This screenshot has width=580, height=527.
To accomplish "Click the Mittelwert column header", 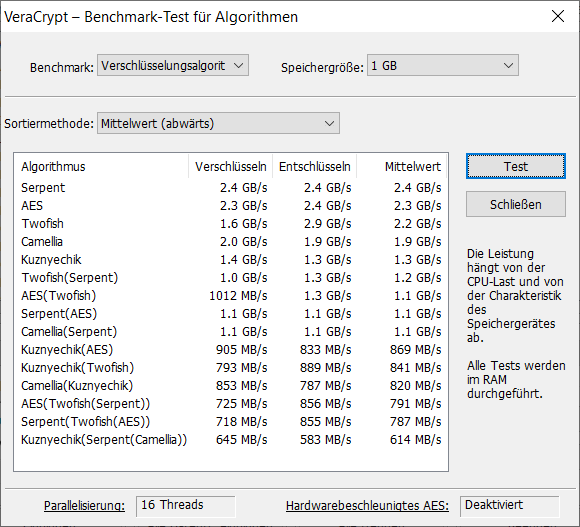I will [402, 166].
